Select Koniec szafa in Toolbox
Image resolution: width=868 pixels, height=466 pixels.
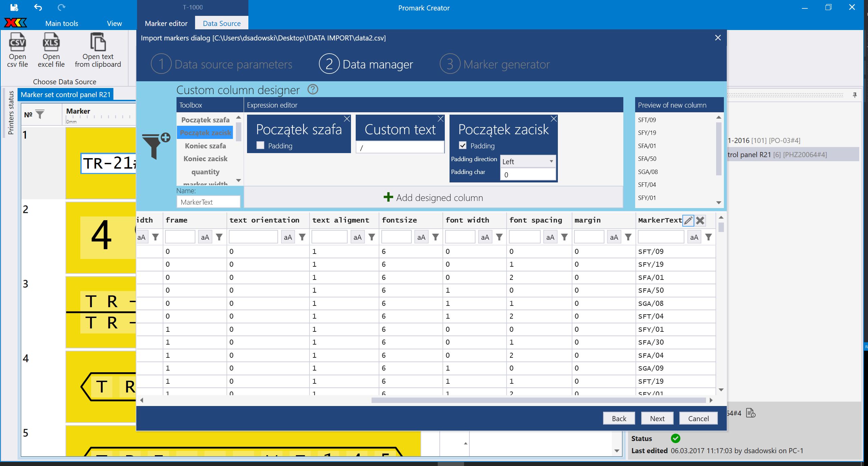206,146
